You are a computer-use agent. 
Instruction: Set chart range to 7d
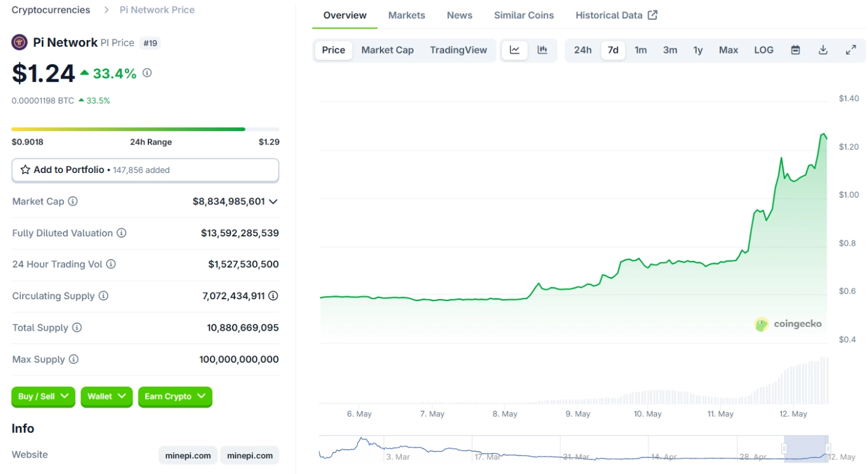point(613,50)
